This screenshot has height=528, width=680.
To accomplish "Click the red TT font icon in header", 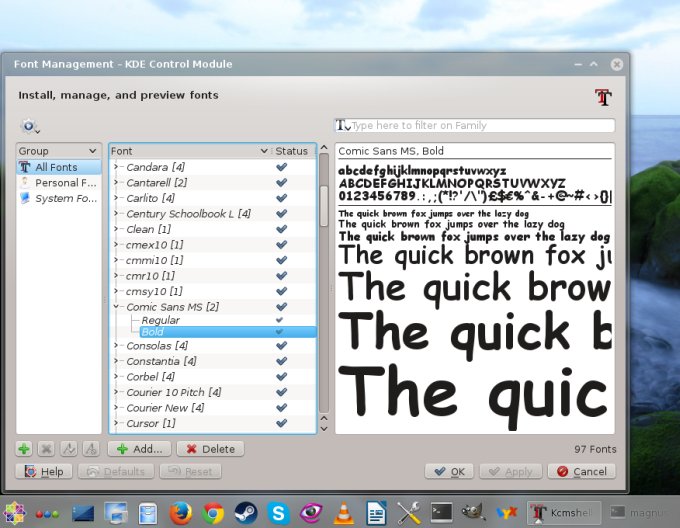I will point(603,97).
